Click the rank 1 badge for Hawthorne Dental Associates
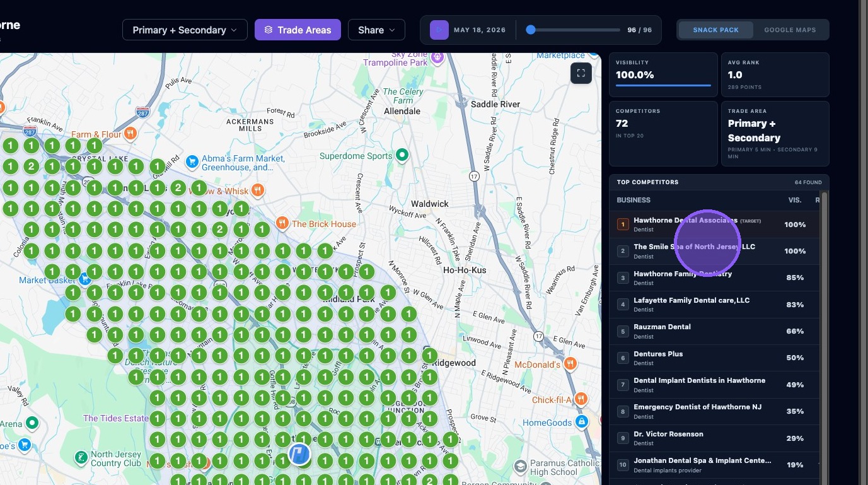The width and height of the screenshot is (868, 485). point(623,224)
